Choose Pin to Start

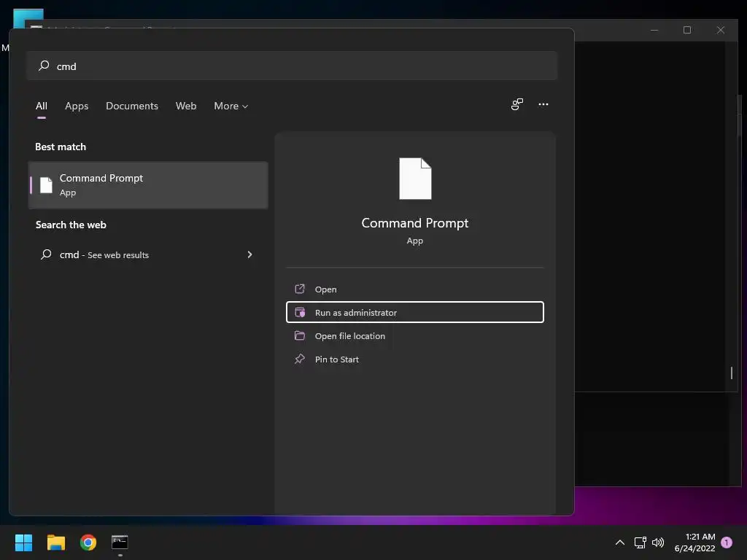[414, 359]
